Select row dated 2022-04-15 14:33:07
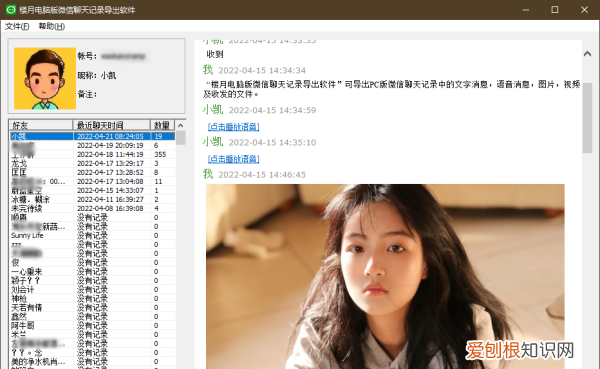 point(92,190)
